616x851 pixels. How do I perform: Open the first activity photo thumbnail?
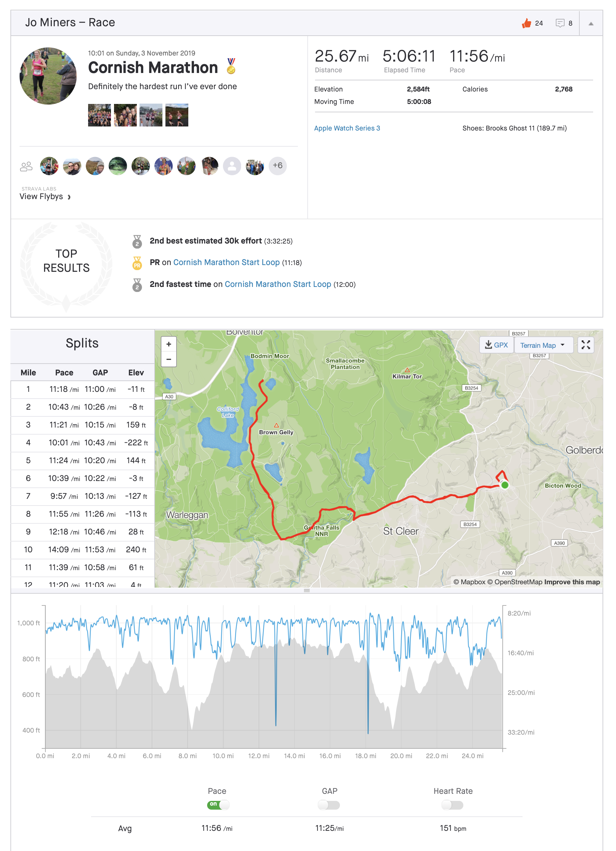pos(100,115)
